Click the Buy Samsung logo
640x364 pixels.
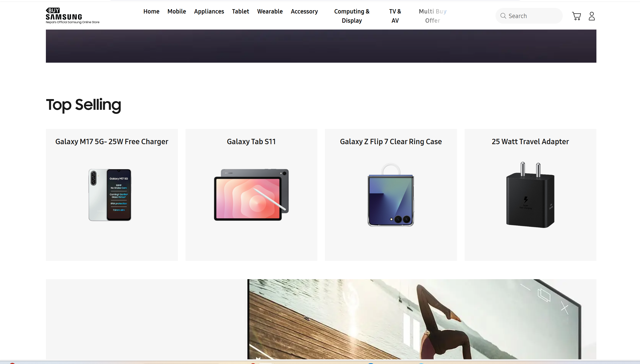point(72,15)
